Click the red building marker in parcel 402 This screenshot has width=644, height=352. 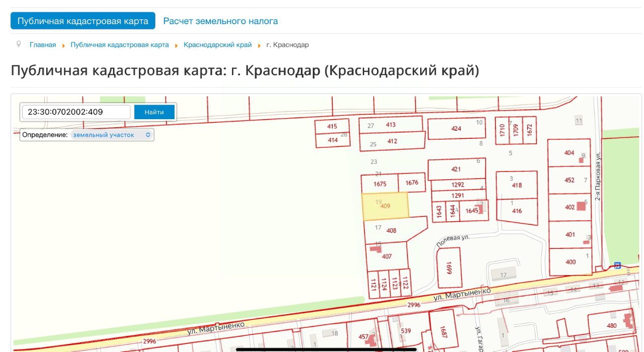coord(581,206)
